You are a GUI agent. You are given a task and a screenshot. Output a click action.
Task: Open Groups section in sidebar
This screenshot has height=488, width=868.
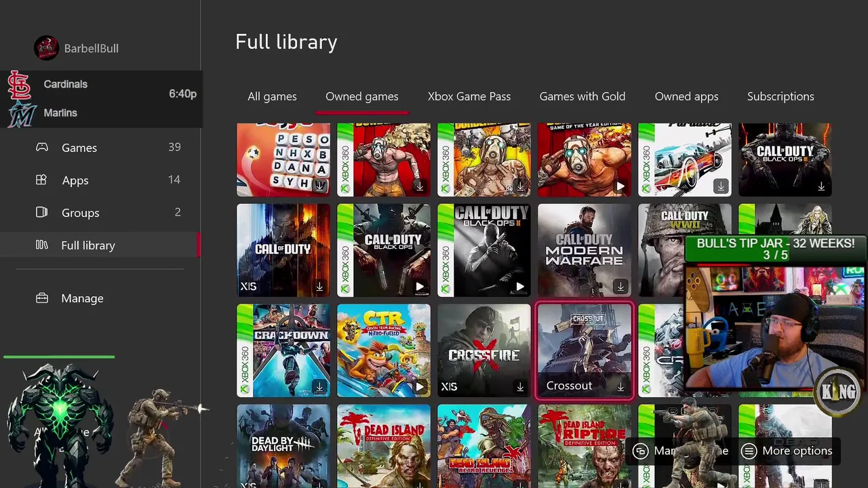coord(100,212)
